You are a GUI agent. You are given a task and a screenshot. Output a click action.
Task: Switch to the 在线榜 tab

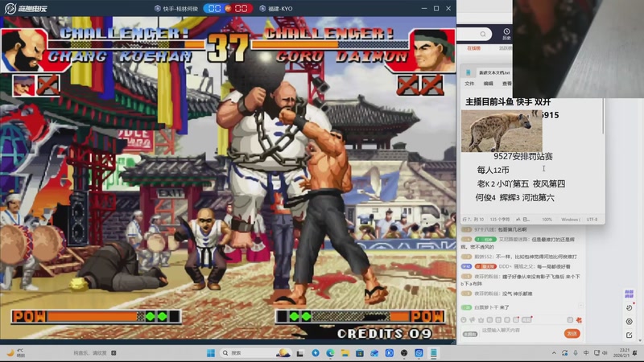(473, 48)
